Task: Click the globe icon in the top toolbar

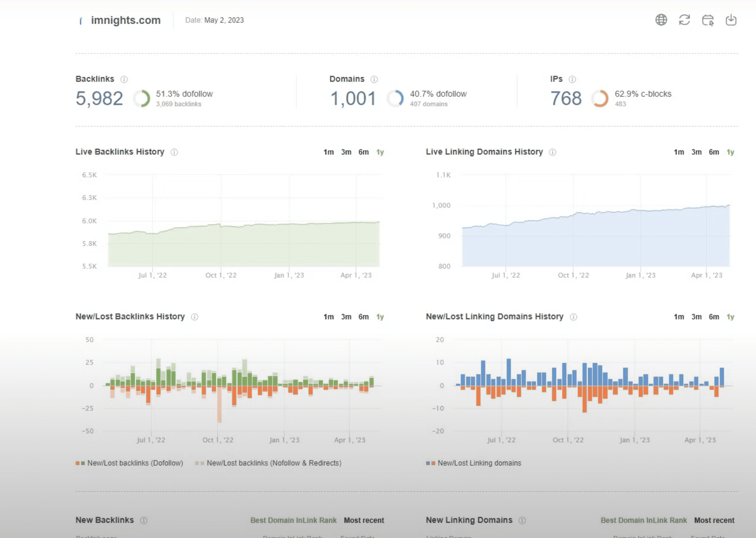Action: (661, 20)
